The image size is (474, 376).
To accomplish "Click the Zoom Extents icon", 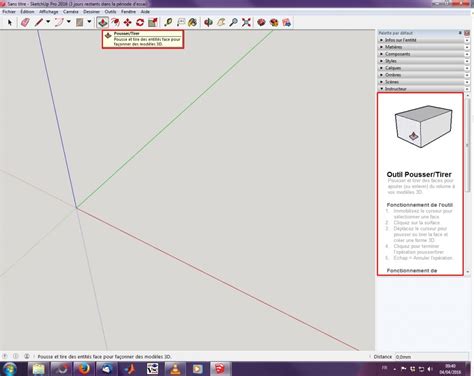I will coord(246,22).
